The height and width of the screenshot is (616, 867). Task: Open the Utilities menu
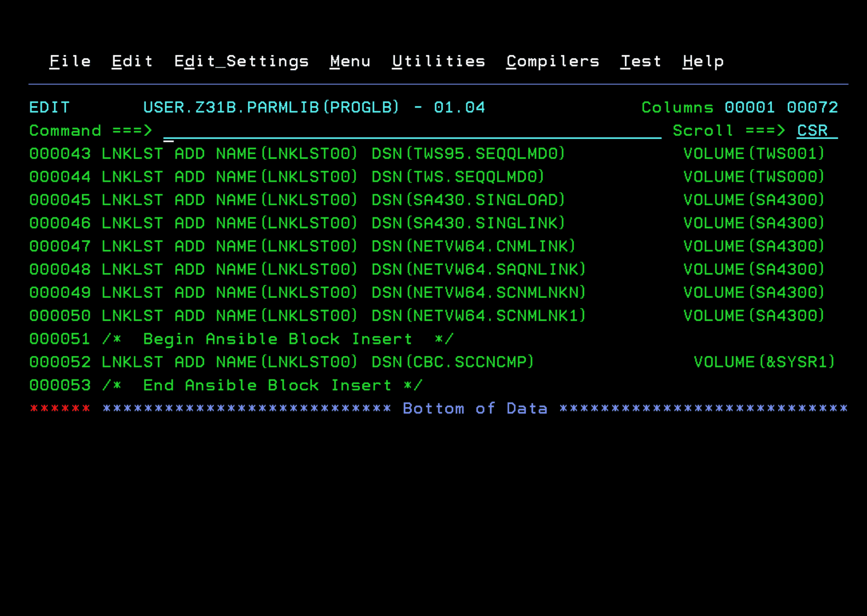(x=439, y=61)
